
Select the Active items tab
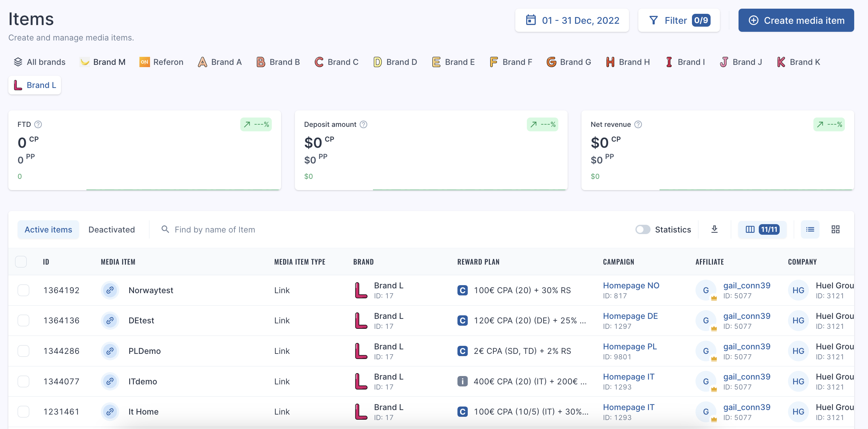coord(48,229)
